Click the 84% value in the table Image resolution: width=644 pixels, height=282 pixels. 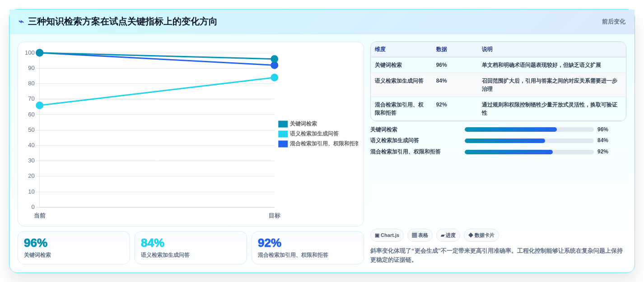point(441,81)
